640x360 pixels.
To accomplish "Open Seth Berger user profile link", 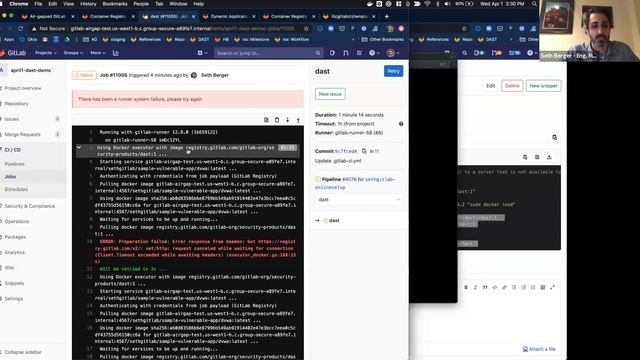I will pyautogui.click(x=215, y=75).
